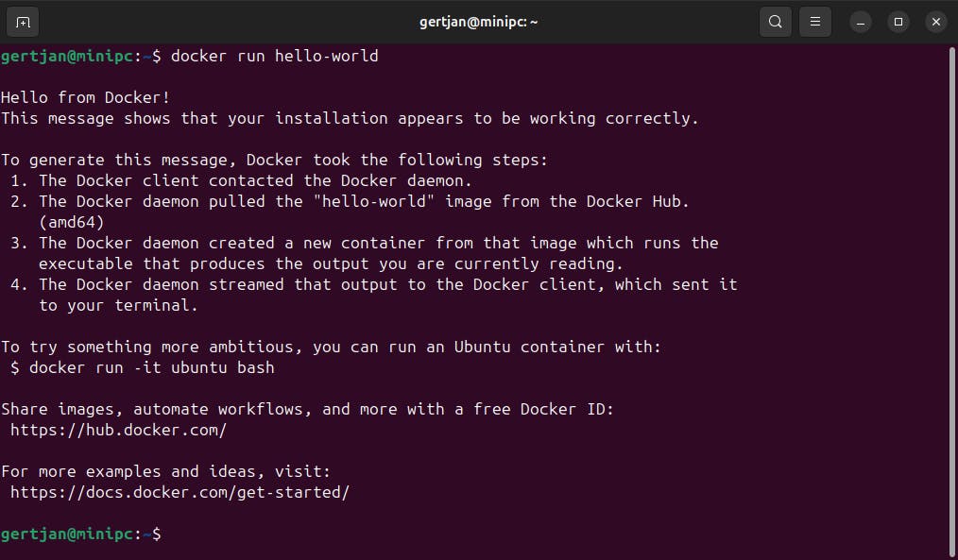Image resolution: width=958 pixels, height=560 pixels.
Task: Click the '(amd64)' text
Action: [71, 222]
